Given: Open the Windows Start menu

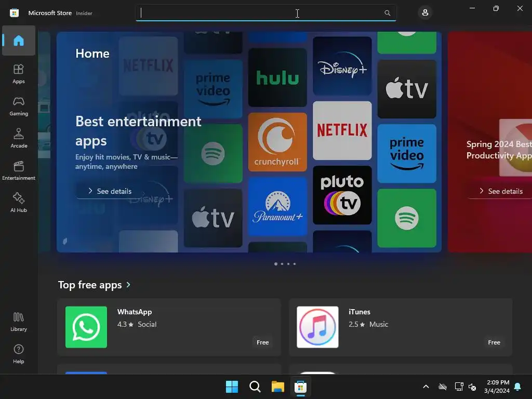Looking at the screenshot, I should [232, 387].
